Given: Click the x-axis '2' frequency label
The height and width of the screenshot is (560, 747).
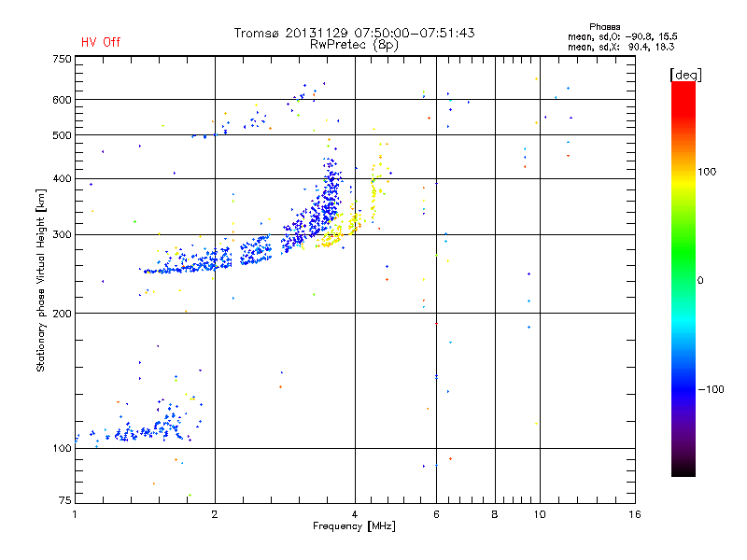Looking at the screenshot, I should [x=215, y=514].
